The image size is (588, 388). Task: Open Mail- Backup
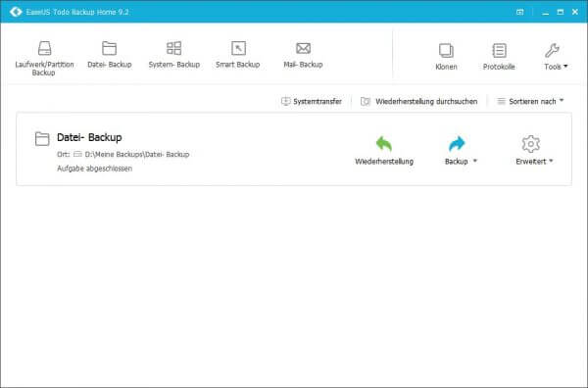(x=303, y=55)
